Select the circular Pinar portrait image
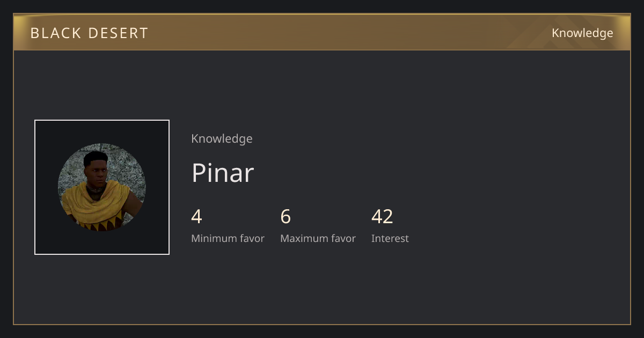The width and height of the screenshot is (644, 338). (102, 187)
